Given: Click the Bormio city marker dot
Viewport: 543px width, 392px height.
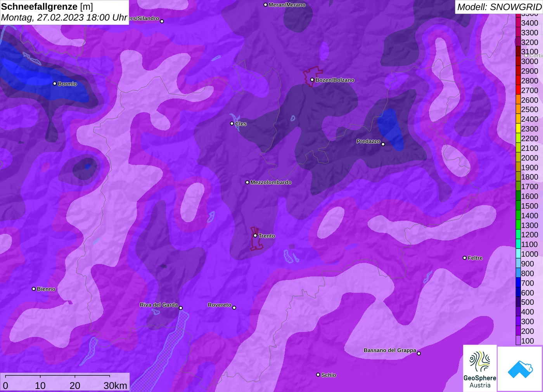Looking at the screenshot, I should 55,84.
